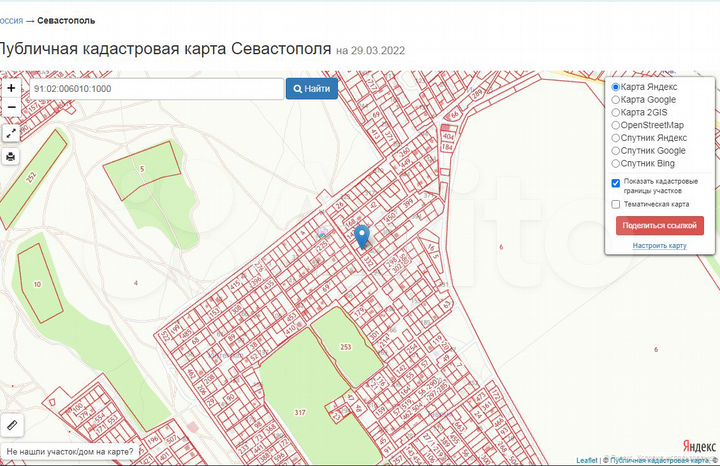Viewport: 720px width, 466px height.
Task: Click Не нашли участок/дом на карте
Action: [70, 452]
